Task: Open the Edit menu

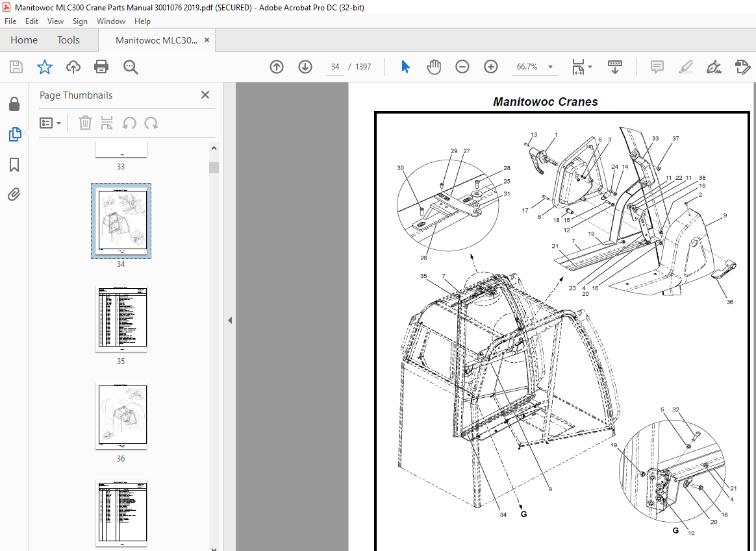Action: click(x=32, y=21)
